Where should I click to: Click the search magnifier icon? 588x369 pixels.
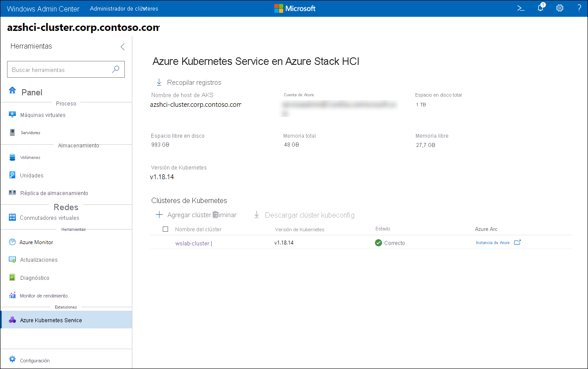click(116, 69)
